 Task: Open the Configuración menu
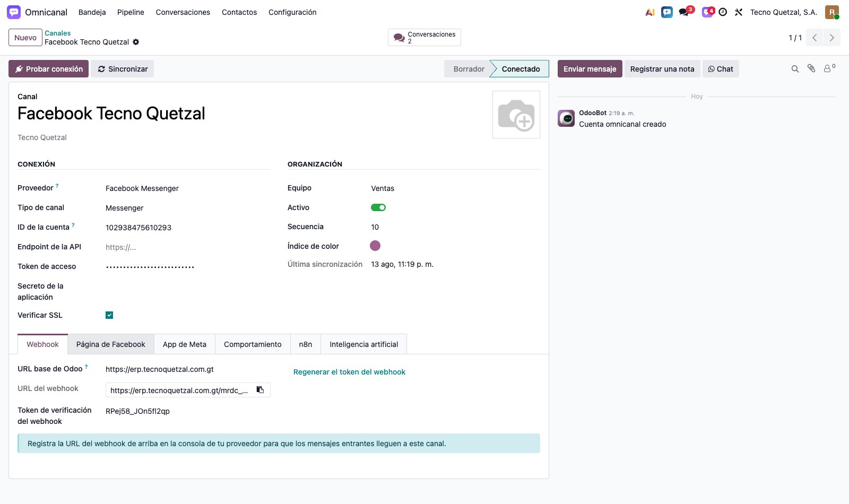click(x=292, y=12)
